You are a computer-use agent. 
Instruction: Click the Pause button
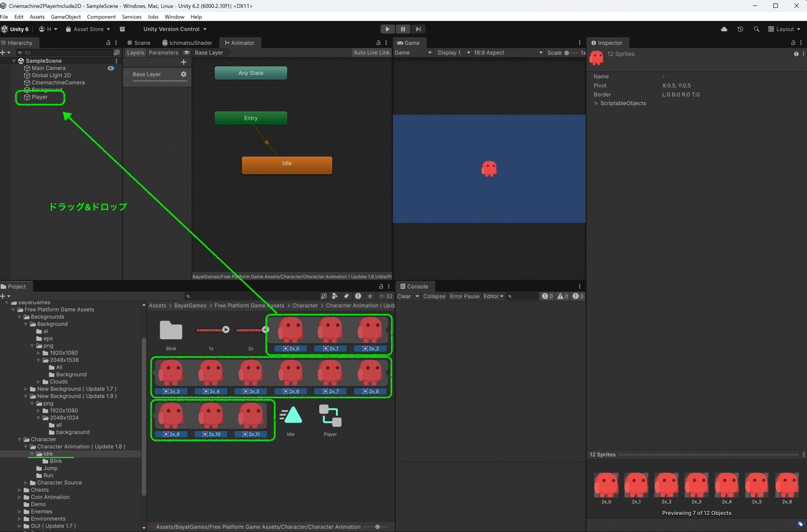pyautogui.click(x=403, y=29)
